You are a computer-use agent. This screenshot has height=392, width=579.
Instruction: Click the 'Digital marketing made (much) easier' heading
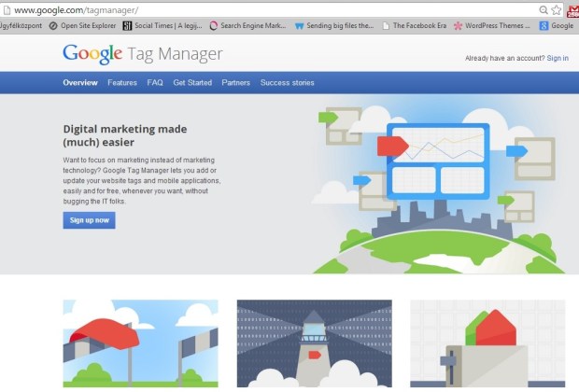click(x=125, y=135)
